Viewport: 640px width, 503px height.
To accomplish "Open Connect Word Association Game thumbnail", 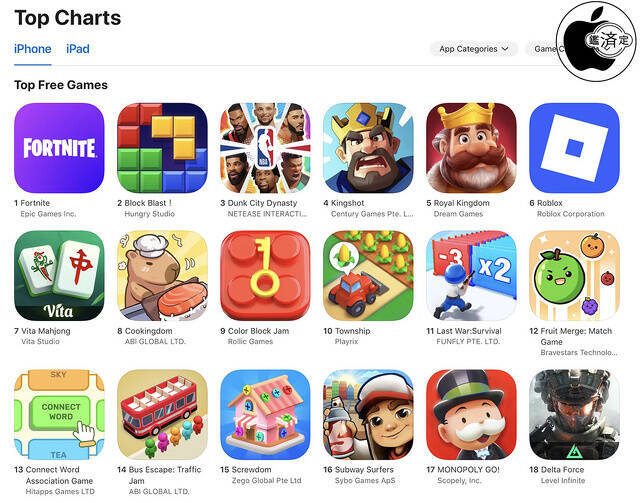I will (59, 414).
